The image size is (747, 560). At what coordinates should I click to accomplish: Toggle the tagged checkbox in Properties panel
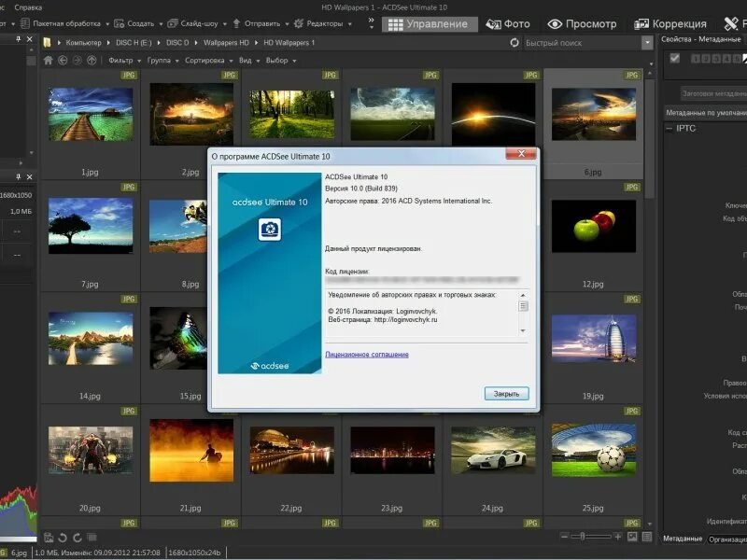(x=674, y=58)
